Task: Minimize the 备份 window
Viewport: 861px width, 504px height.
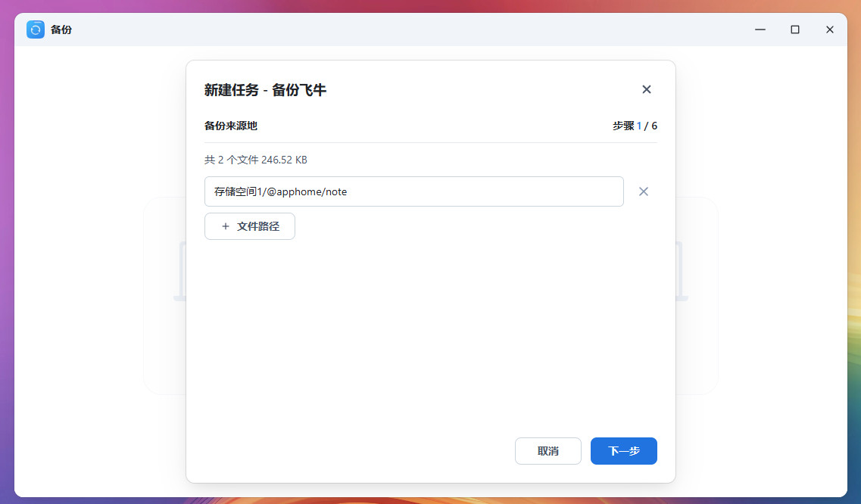Action: (x=760, y=30)
